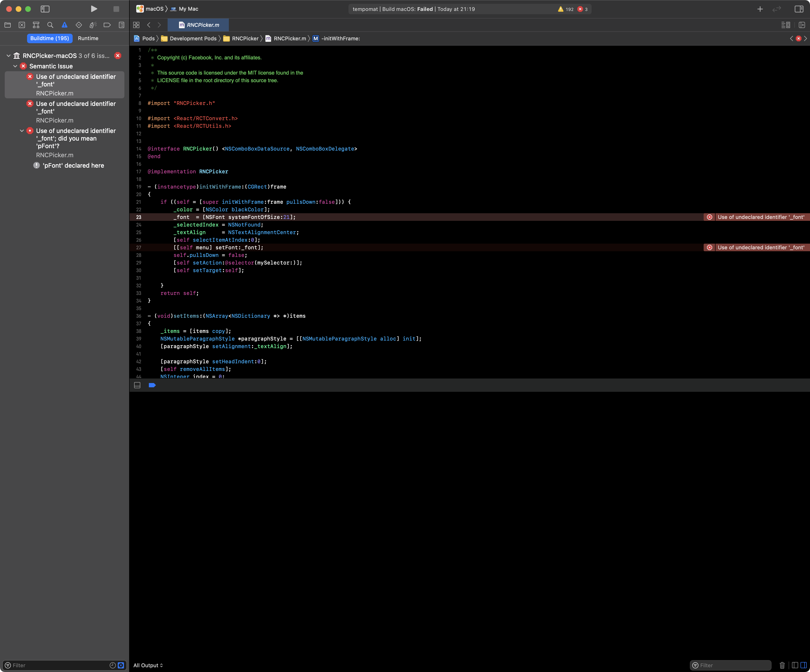810x672 pixels.
Task: Open the project navigator folder icon
Action: point(7,25)
